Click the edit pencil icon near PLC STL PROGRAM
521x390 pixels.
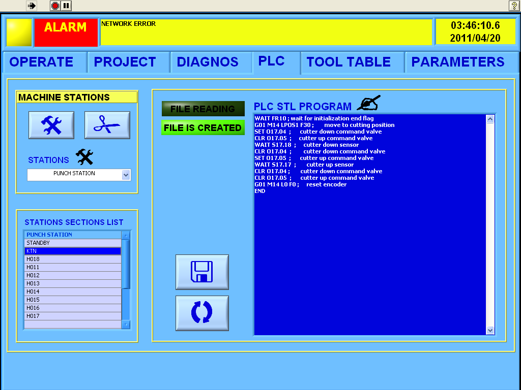click(368, 103)
